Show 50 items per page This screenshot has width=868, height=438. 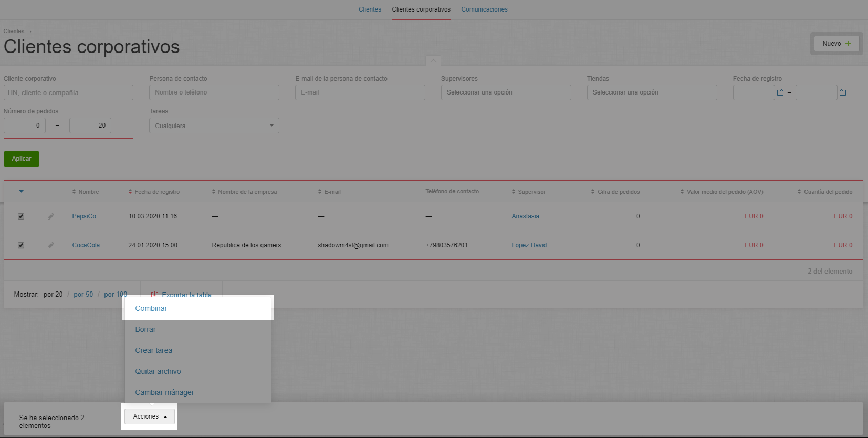83,295
